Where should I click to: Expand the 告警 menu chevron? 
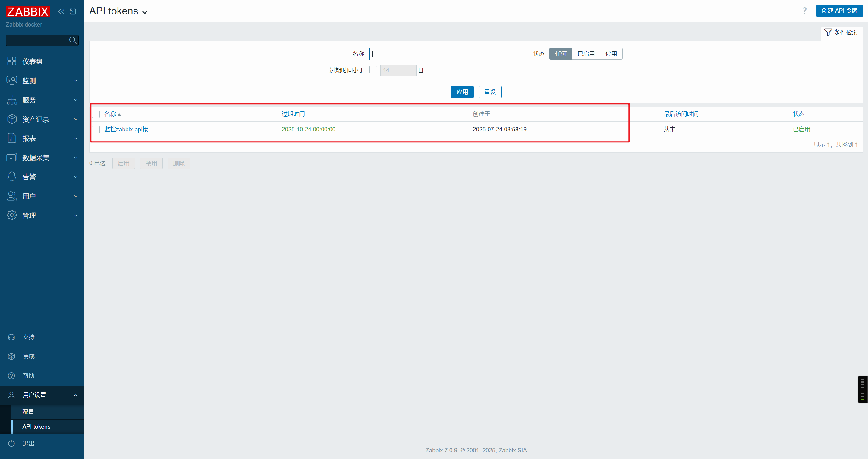(x=76, y=177)
